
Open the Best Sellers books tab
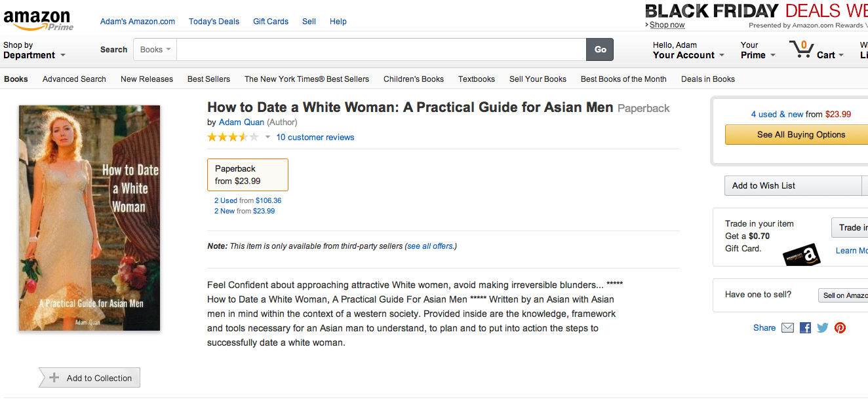click(x=208, y=79)
